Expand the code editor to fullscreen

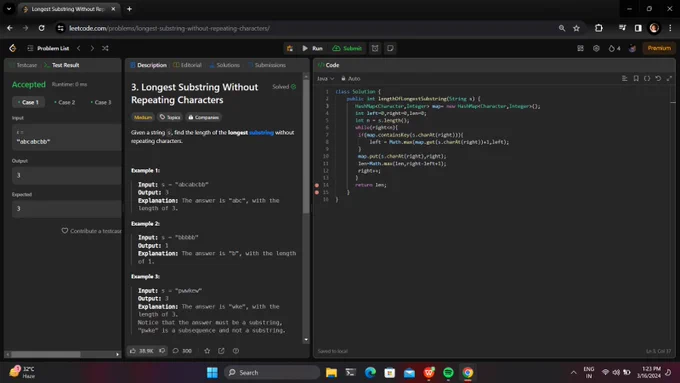669,79
